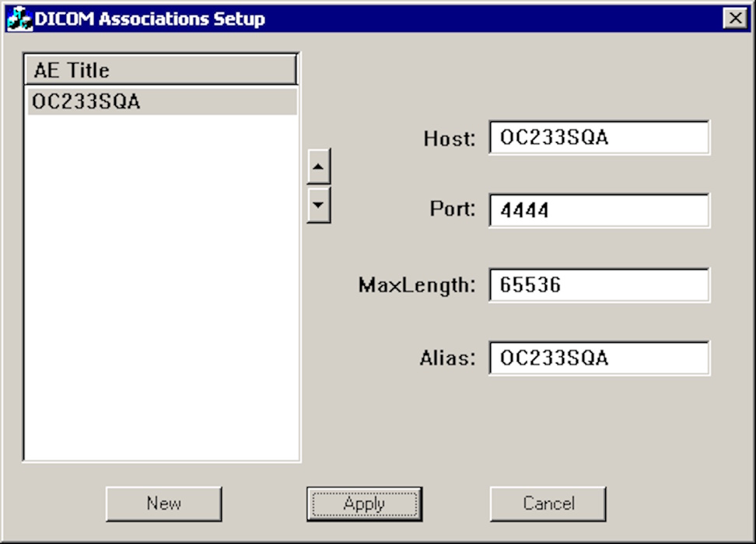The width and height of the screenshot is (756, 544).
Task: Click the AE Title column header
Action: tap(161, 70)
